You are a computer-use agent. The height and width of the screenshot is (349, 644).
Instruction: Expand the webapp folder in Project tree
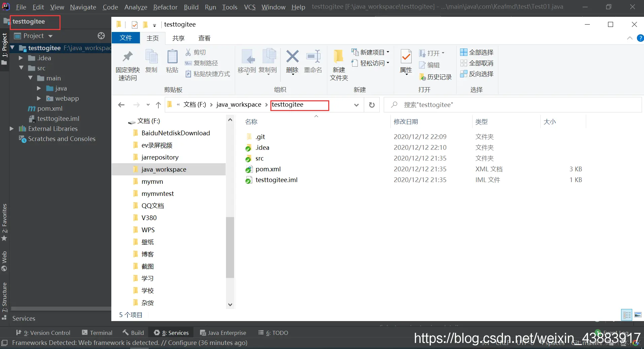pyautogui.click(x=39, y=98)
